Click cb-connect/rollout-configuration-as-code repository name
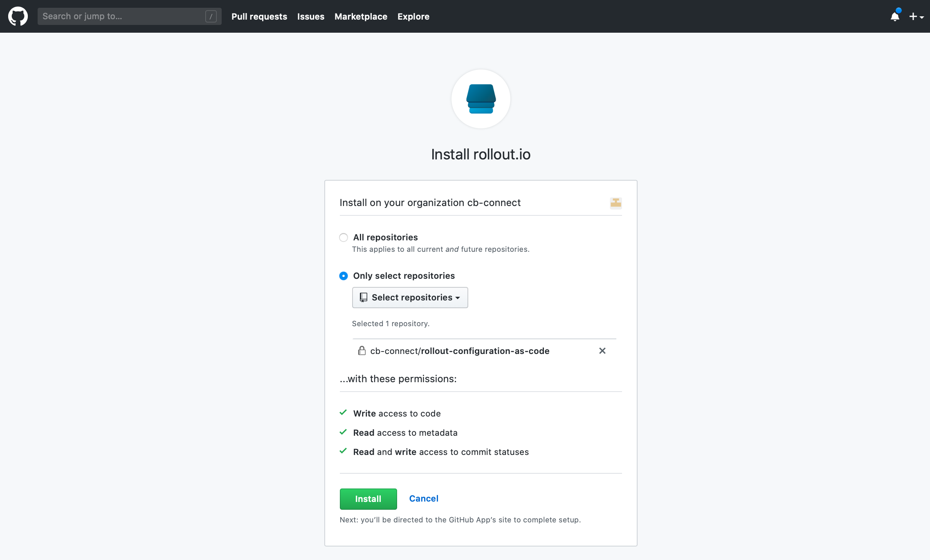The height and width of the screenshot is (560, 930). tap(460, 351)
